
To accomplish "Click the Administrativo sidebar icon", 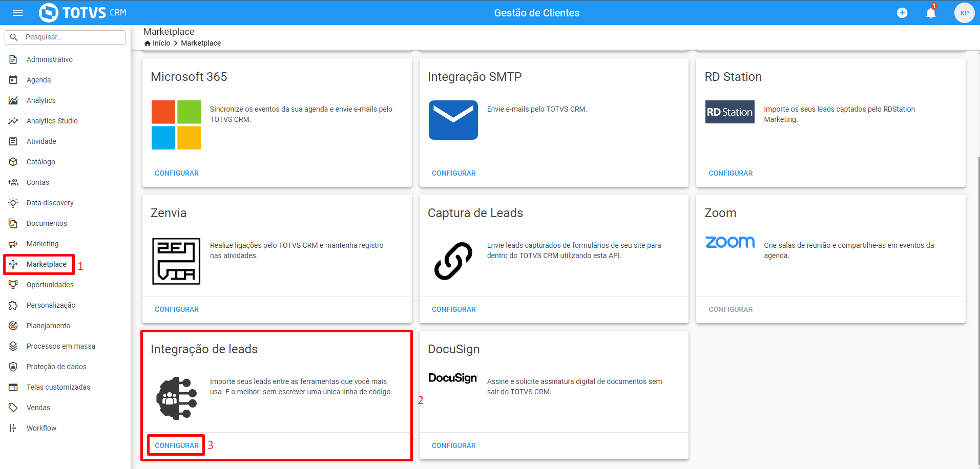I will (13, 59).
